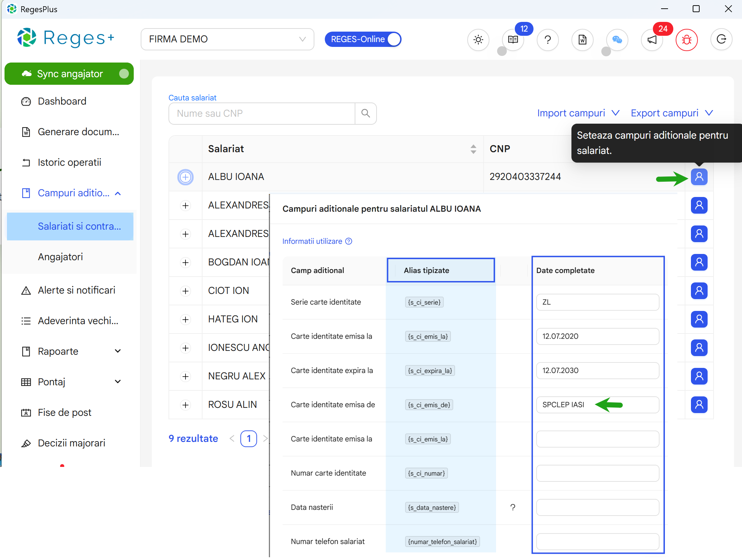
Task: View announcements via megaphone icon showing 24
Action: [652, 40]
